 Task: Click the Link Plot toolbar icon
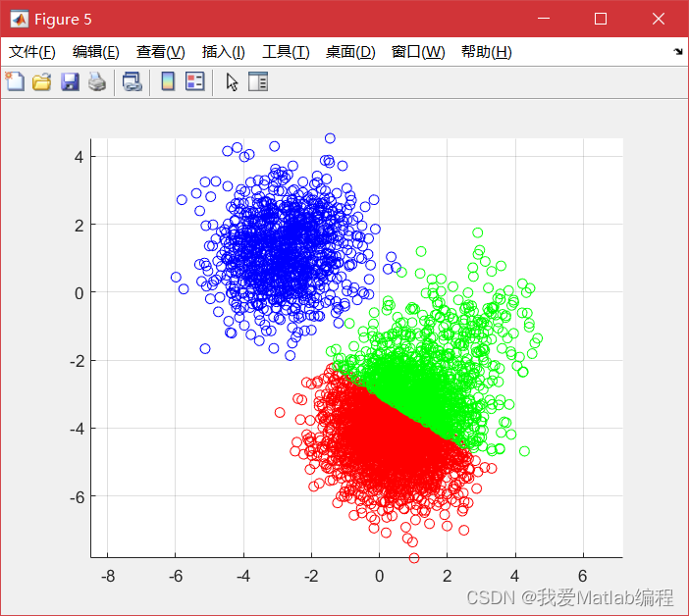(x=132, y=82)
